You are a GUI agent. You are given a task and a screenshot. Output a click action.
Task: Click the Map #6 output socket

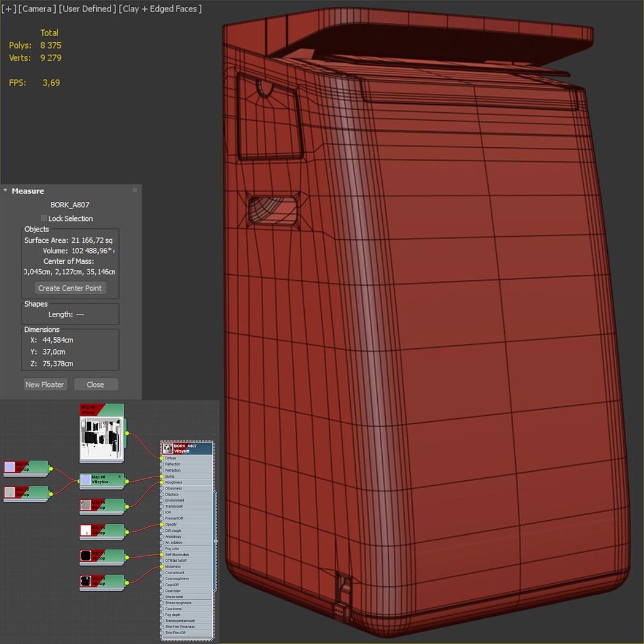[x=127, y=507]
